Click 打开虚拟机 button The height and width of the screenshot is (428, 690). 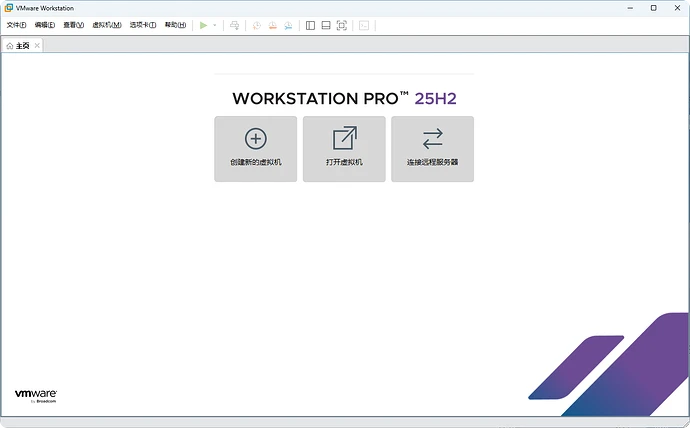(344, 149)
